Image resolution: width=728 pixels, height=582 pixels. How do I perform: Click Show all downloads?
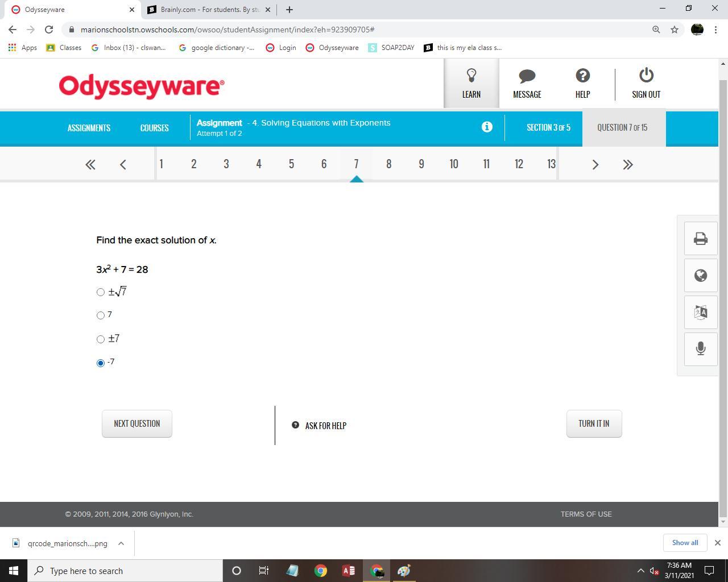coord(685,543)
